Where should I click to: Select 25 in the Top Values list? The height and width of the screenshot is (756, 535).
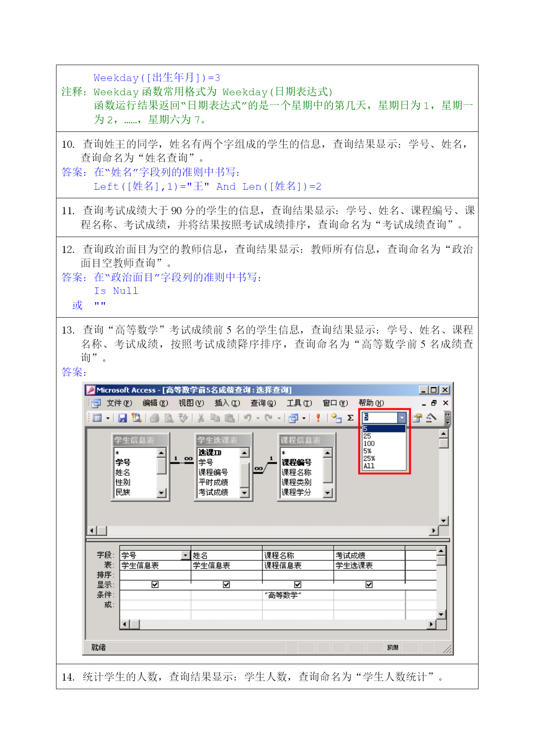384,436
